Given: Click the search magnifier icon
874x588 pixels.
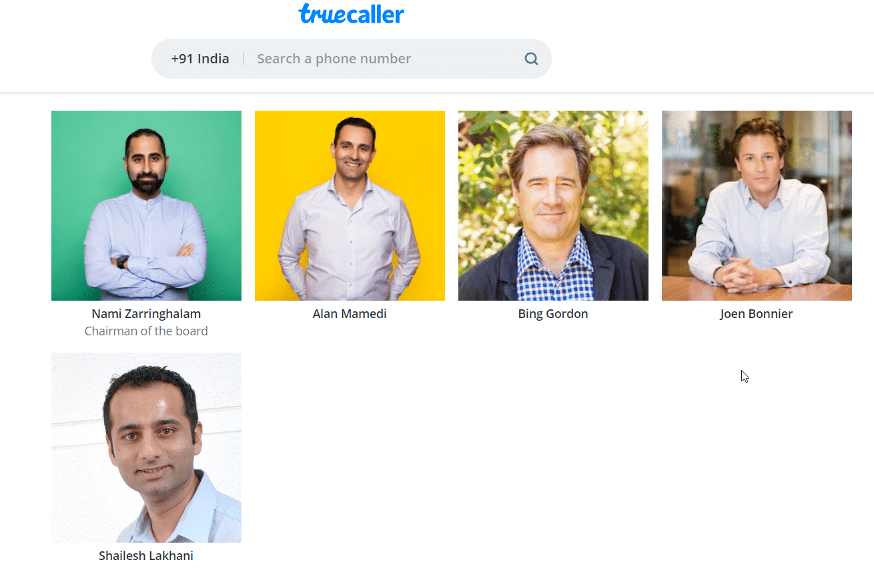Looking at the screenshot, I should 531,59.
